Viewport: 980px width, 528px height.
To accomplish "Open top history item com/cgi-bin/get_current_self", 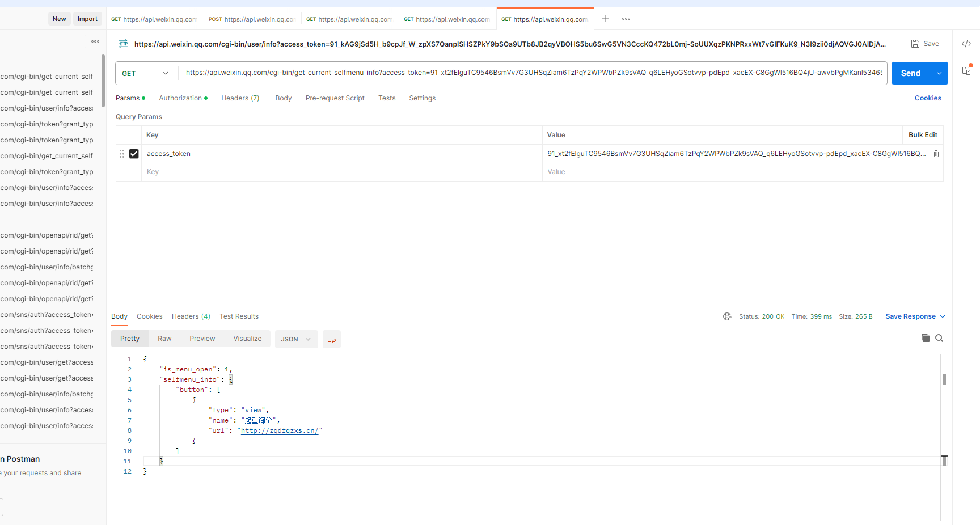I will 47,77.
